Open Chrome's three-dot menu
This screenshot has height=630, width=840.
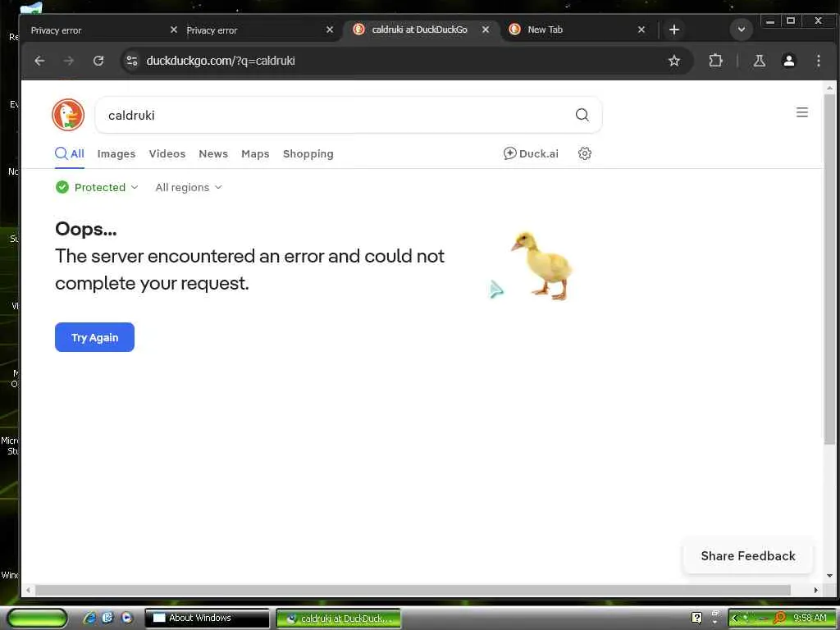818,61
